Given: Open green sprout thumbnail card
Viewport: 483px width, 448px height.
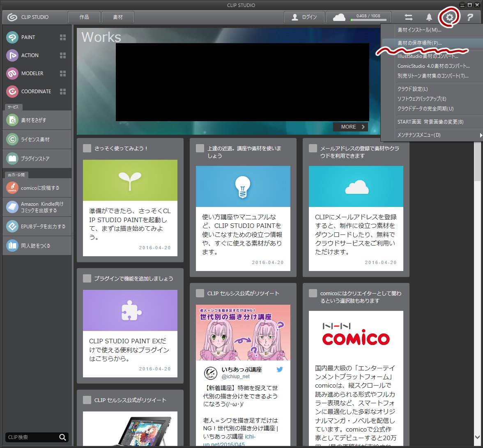Looking at the screenshot, I should tap(130, 180).
